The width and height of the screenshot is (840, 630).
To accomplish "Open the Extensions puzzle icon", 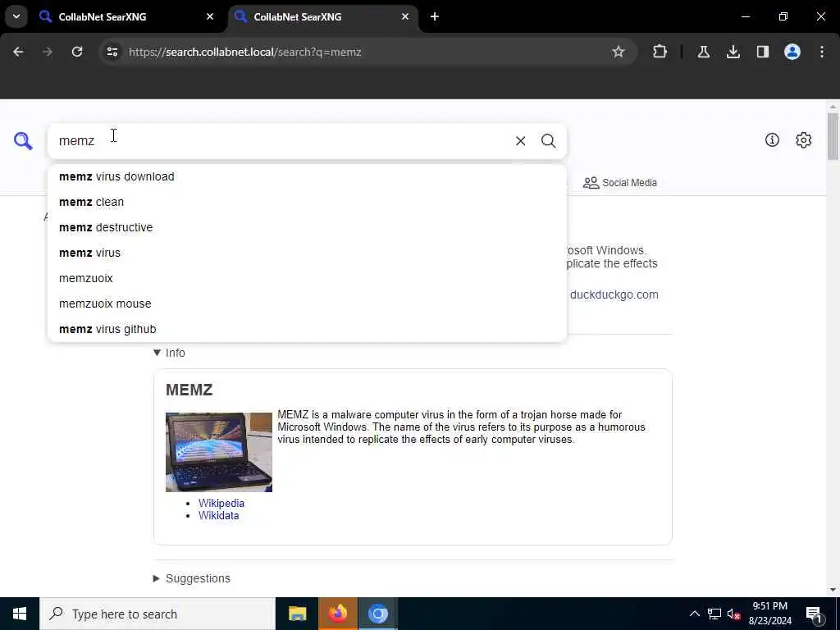I will tap(660, 52).
